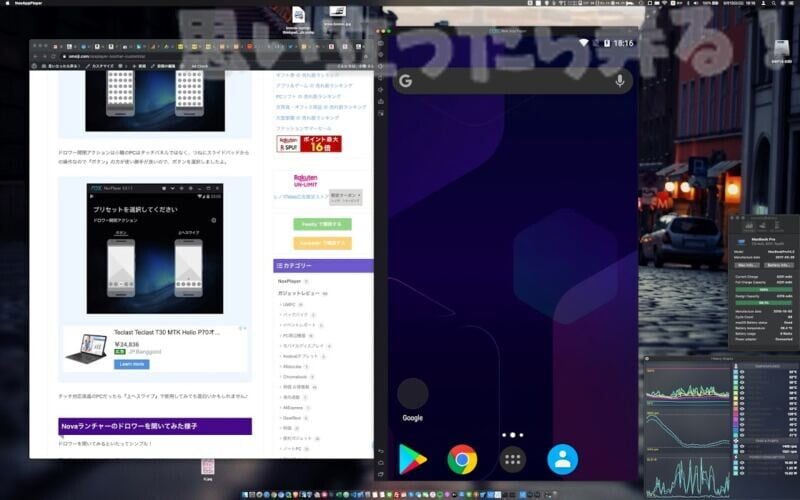Tap the microphone icon in the Google search bar

pyautogui.click(x=620, y=81)
